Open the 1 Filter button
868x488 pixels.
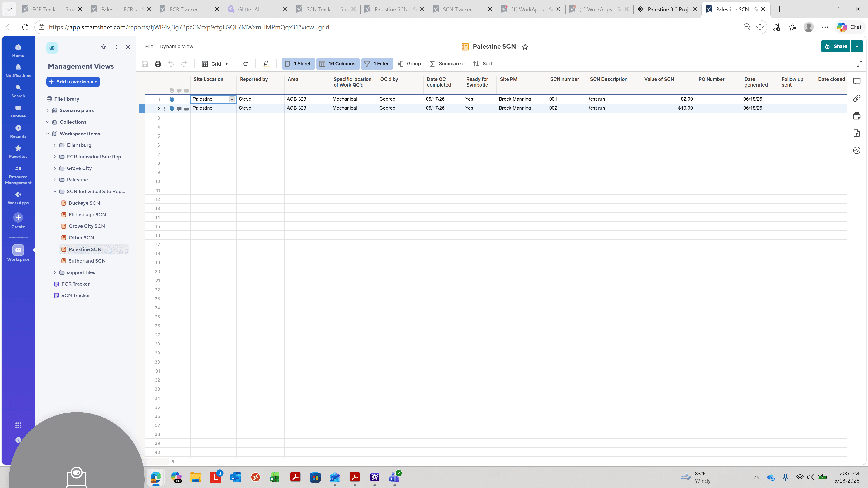[x=377, y=64]
